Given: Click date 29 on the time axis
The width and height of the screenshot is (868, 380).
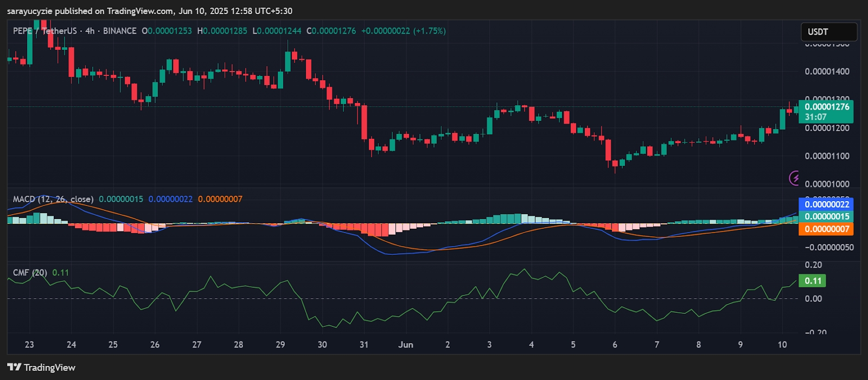Looking at the screenshot, I should click(280, 345).
